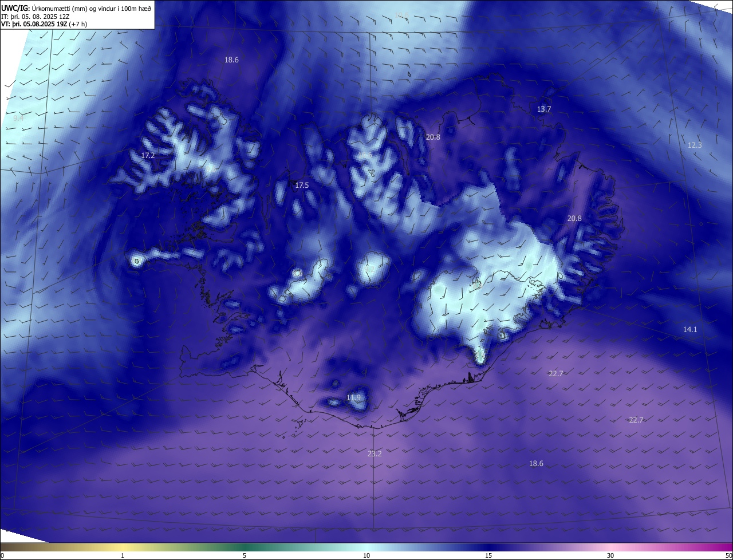733x560 pixels.
Task: Click the 20.8 value on the north coast
Action: pos(434,137)
